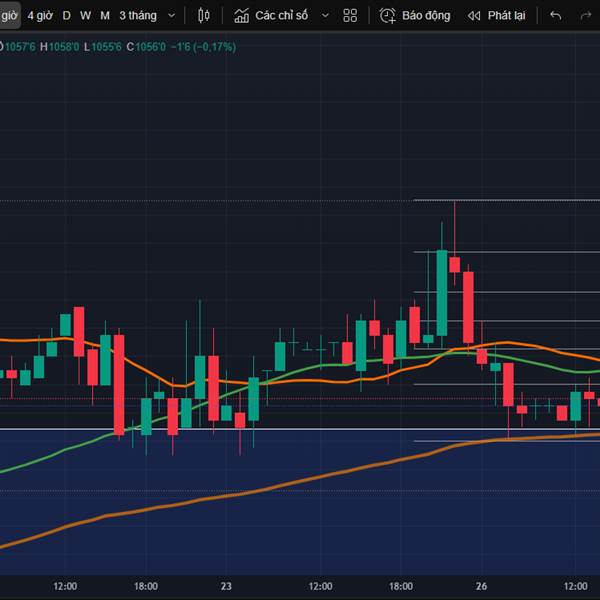Create a Báo động alert
600x600 pixels.
point(415,16)
